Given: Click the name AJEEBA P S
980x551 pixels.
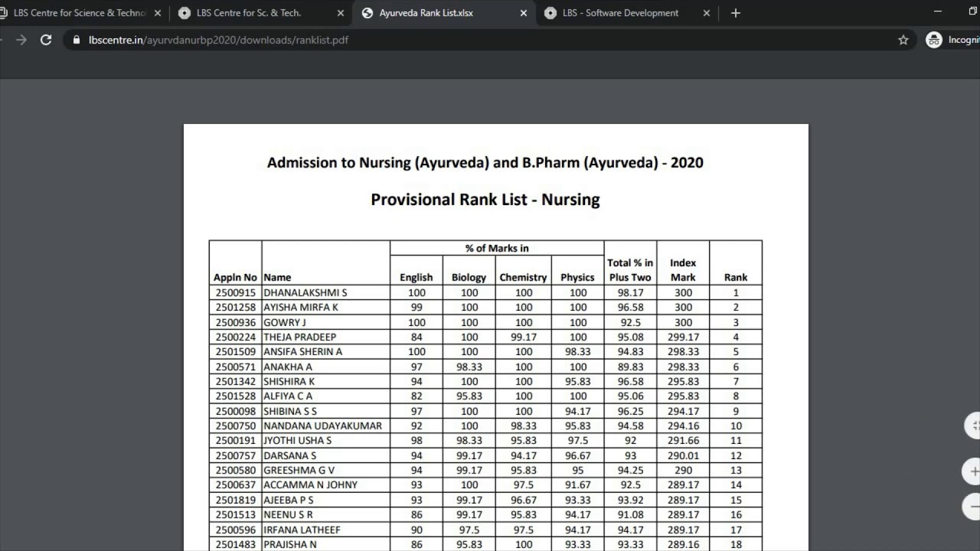Looking at the screenshot, I should click(x=289, y=500).
